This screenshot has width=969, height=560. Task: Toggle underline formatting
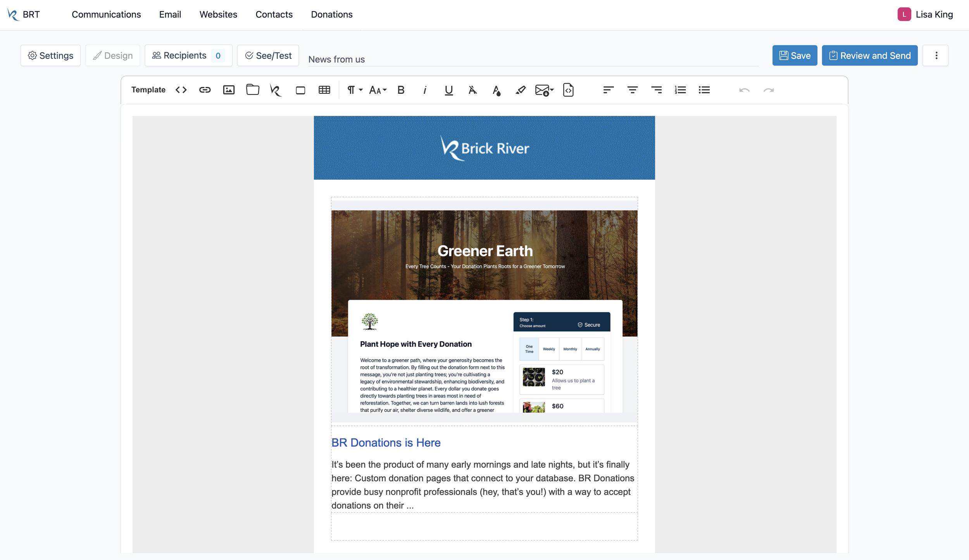pos(448,90)
